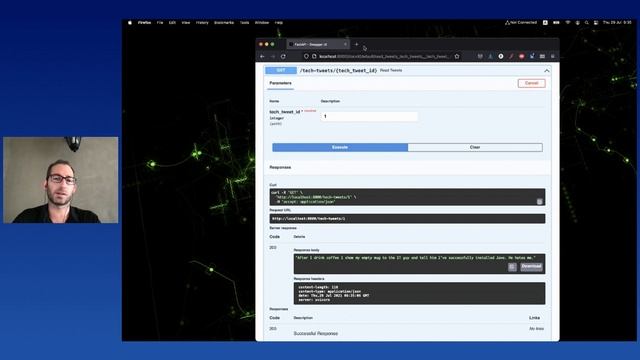Open the Tools menu
The height and width of the screenshot is (360, 640).
pyautogui.click(x=244, y=23)
